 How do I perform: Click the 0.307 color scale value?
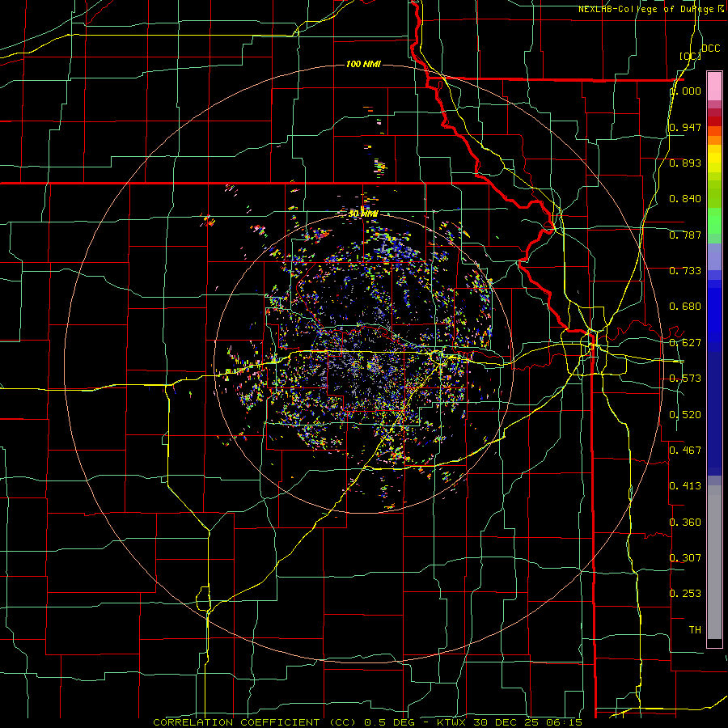point(685,557)
